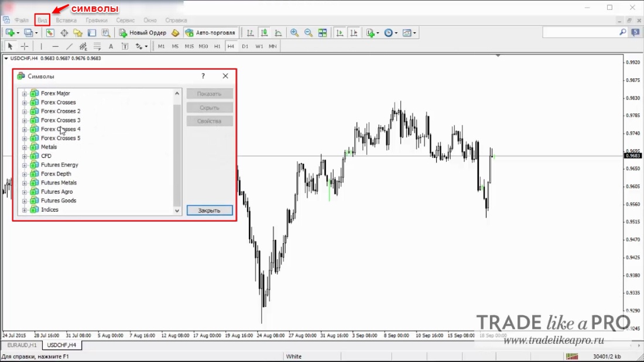This screenshot has width=644, height=362.
Task: Expand the Indices tree node
Action: [x=24, y=210]
